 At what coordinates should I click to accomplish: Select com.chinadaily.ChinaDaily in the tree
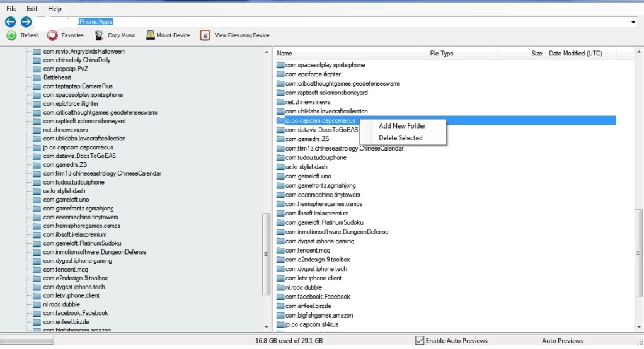[x=77, y=60]
